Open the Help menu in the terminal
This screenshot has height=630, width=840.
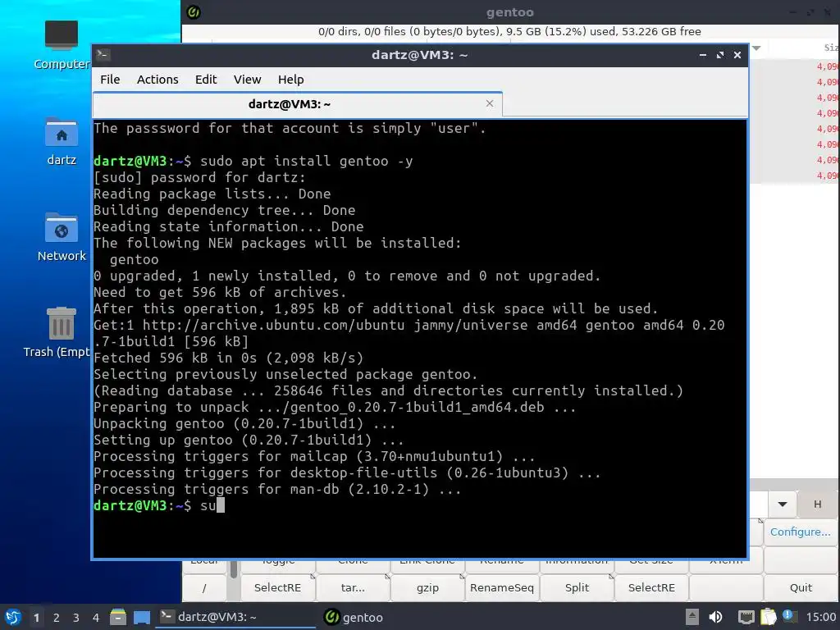[291, 80]
